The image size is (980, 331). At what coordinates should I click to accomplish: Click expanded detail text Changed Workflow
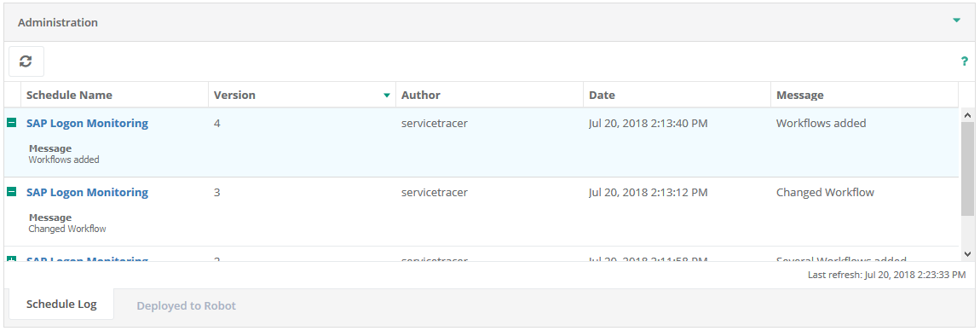click(x=67, y=229)
